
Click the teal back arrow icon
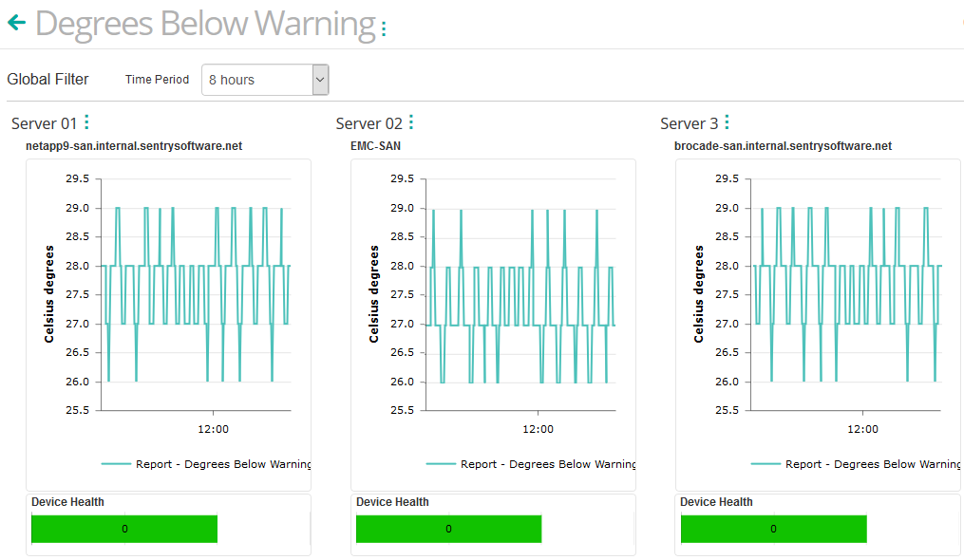pos(16,23)
